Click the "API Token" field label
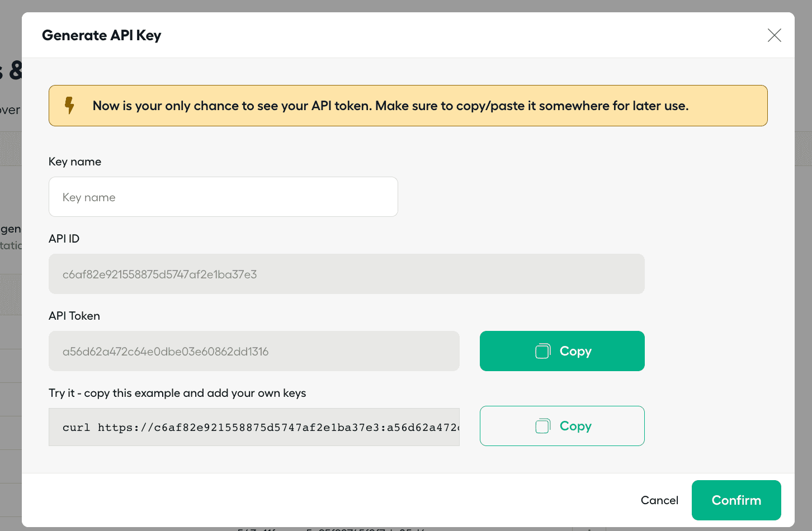812x531 pixels. (74, 316)
